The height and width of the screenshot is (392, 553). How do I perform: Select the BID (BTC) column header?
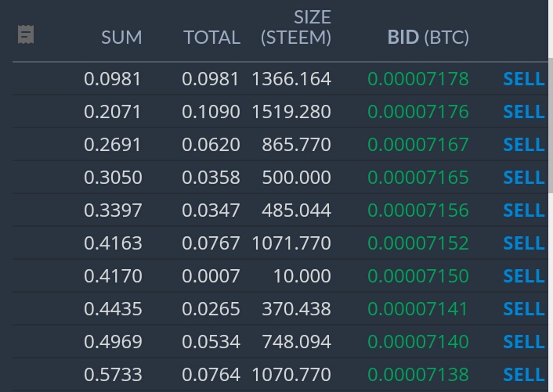click(x=428, y=37)
